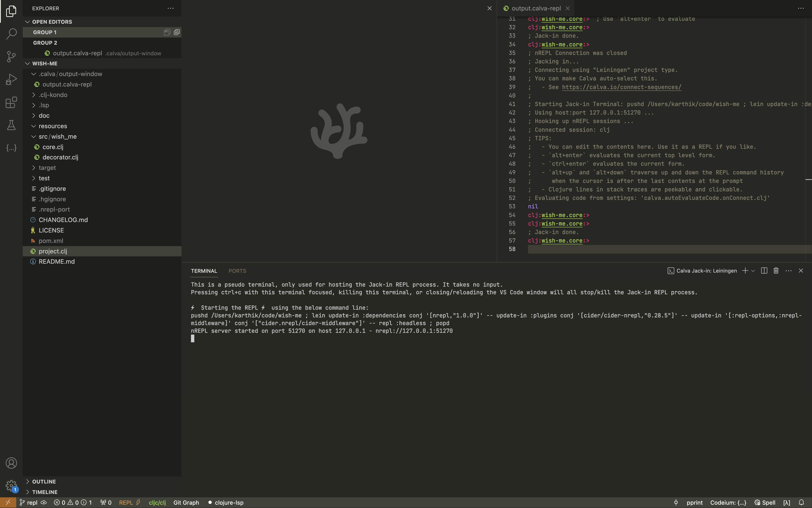Kill the terminal with trash icon
Image resolution: width=812 pixels, height=508 pixels.
click(776, 271)
